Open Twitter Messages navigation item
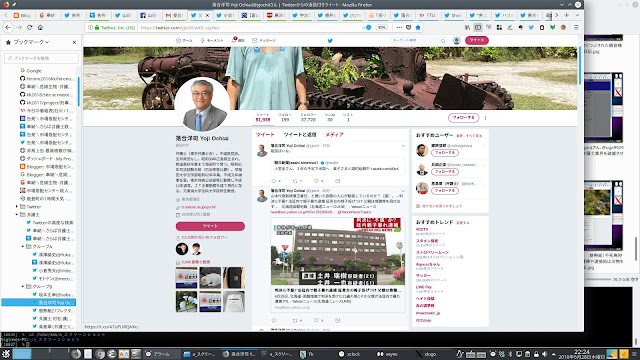The image size is (640, 360). point(264,40)
